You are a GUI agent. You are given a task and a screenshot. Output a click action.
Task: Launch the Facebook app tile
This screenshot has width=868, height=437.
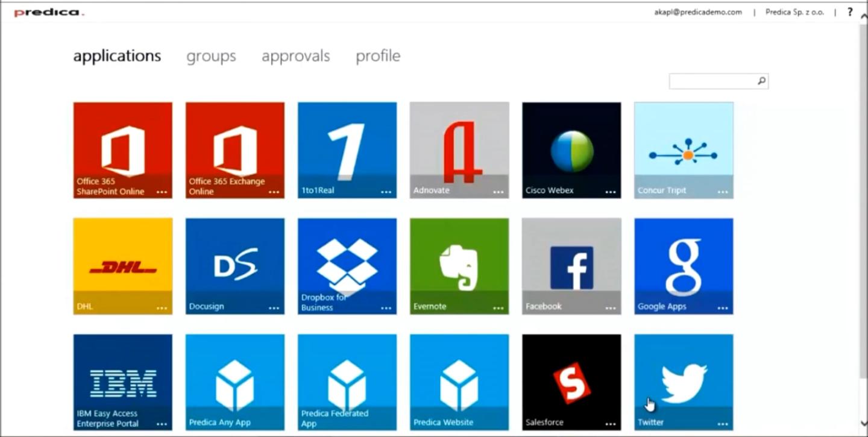571,266
